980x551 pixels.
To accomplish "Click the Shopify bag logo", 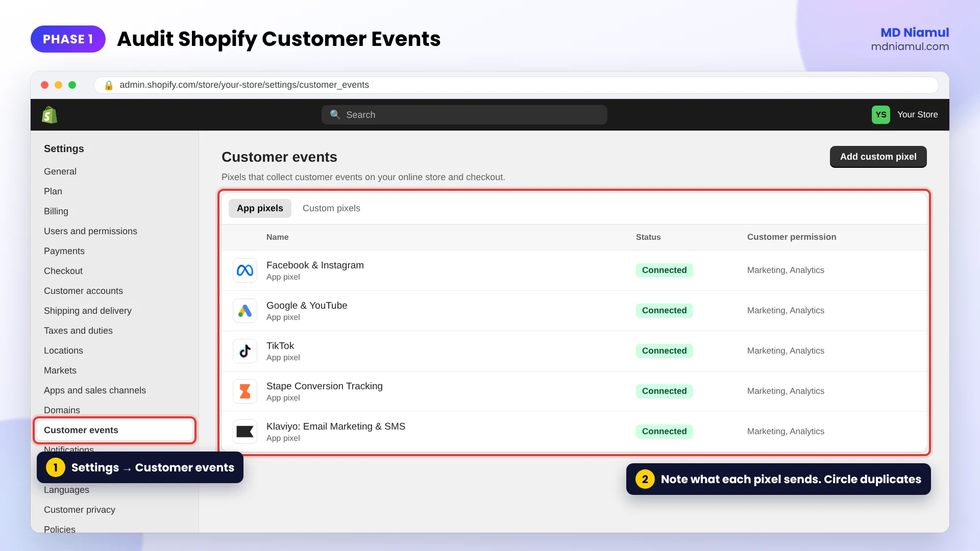I will (x=50, y=115).
